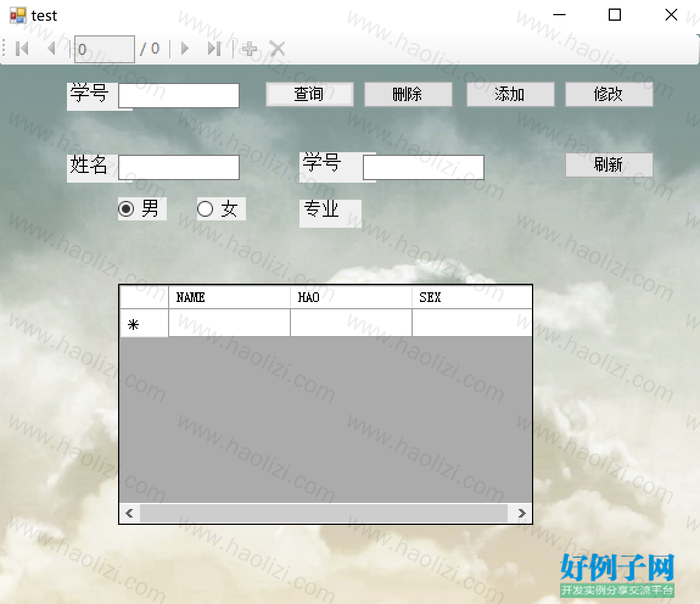Maximize the test window
This screenshot has height=604, width=700.
click(615, 15)
